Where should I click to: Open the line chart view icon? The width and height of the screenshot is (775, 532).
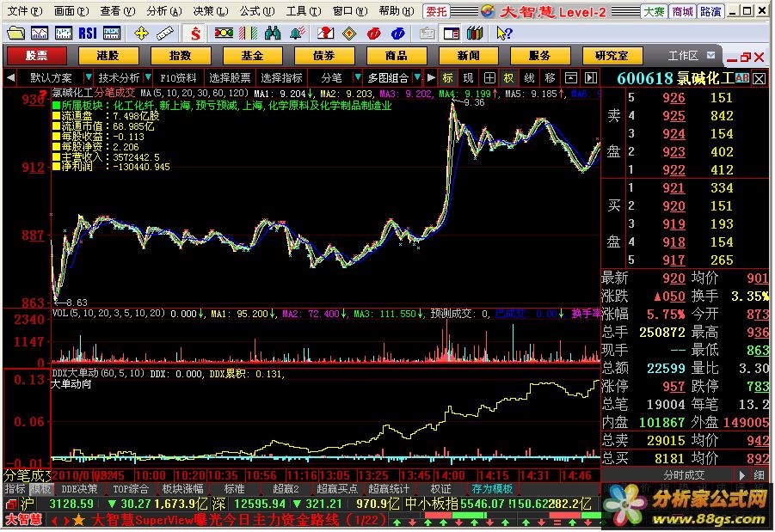point(40,34)
